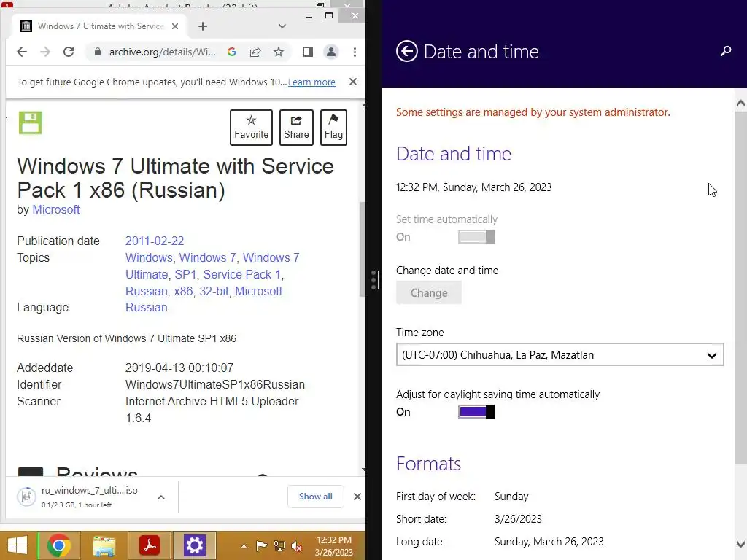Click the Chrome forward arrow
This screenshot has width=747, height=560.
point(45,52)
